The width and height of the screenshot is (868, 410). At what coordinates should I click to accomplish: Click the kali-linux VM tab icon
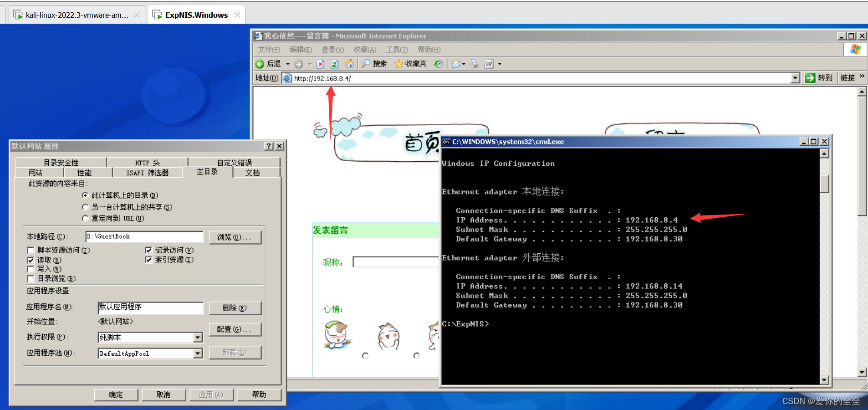point(18,15)
